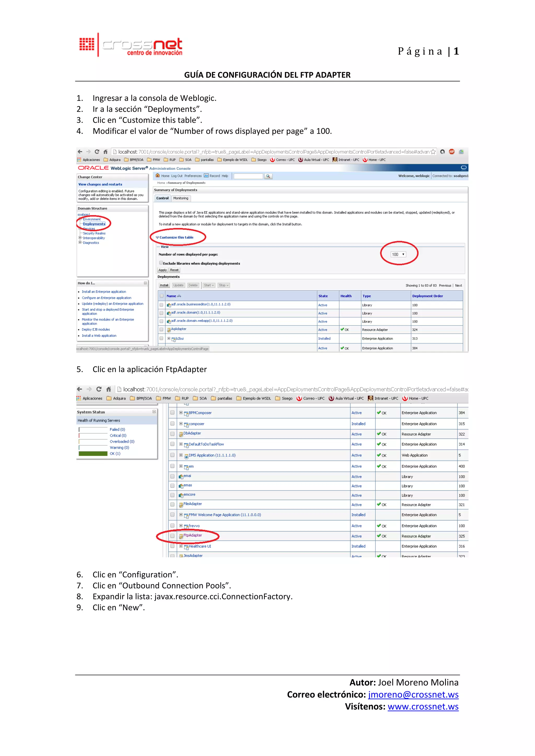Check the FtpAdapter row checkbox

pyautogui.click(x=172, y=536)
